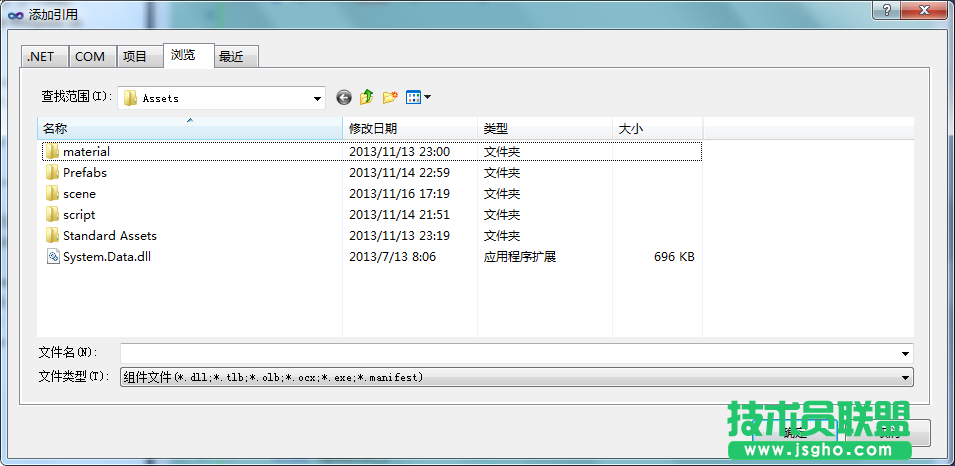The width and height of the screenshot is (955, 466).
Task: Go up one folder level icon
Action: (367, 97)
